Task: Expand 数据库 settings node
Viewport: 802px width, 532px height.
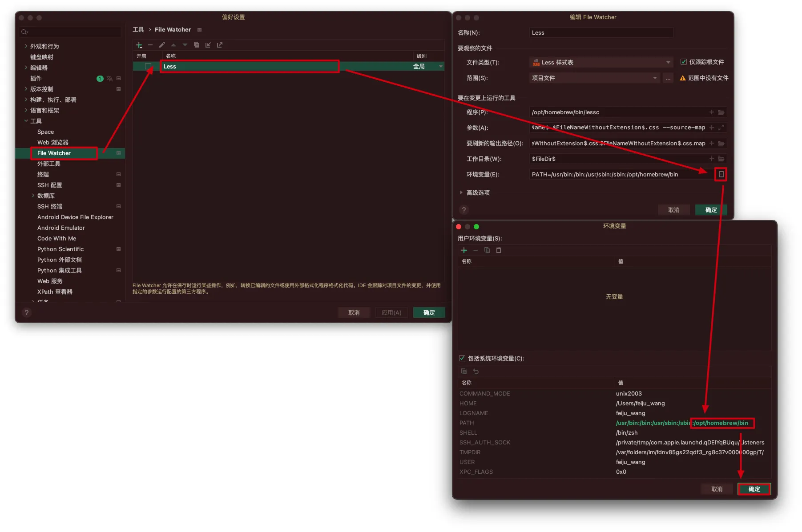Action: point(33,196)
